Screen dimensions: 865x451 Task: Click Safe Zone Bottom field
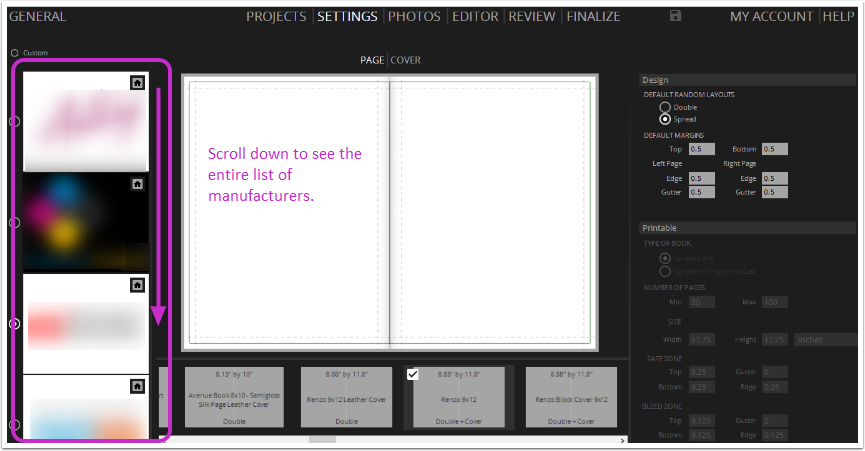[x=702, y=387]
